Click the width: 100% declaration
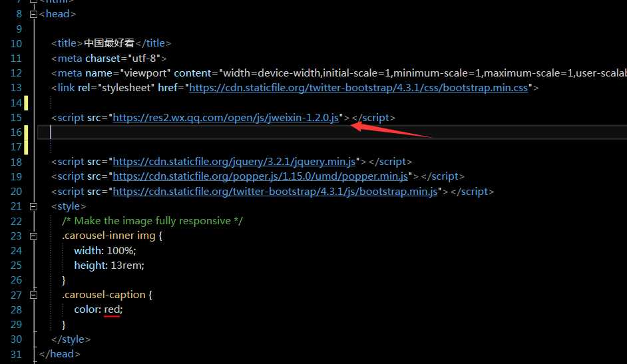This screenshot has width=627, height=364. pos(105,250)
